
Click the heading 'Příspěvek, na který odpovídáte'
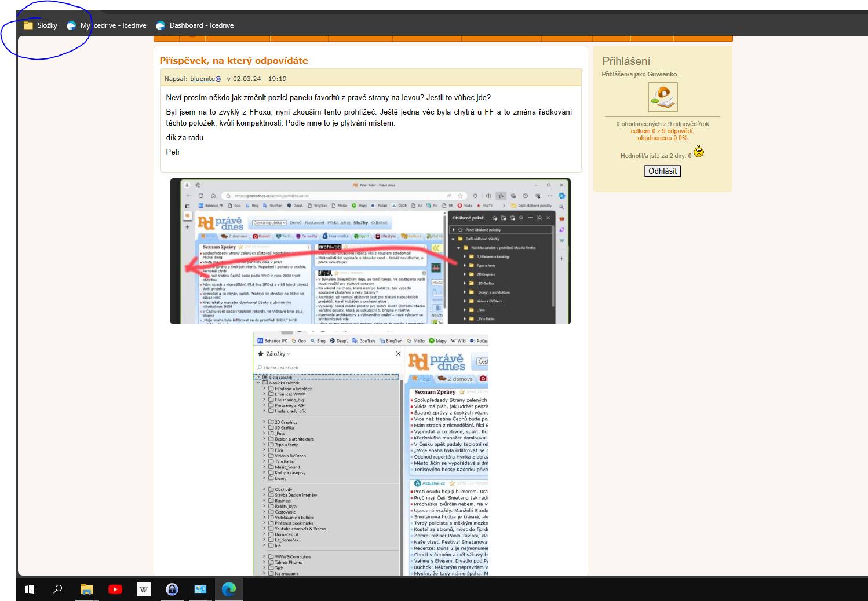point(234,61)
